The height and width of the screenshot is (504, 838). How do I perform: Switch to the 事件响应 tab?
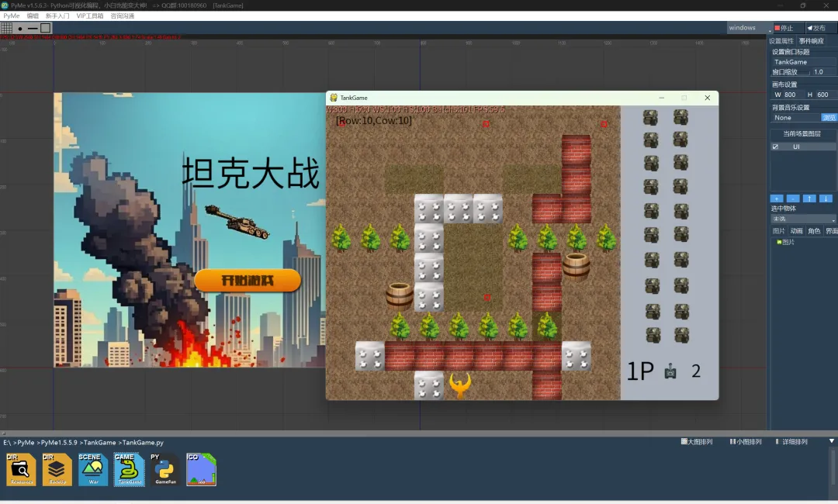point(812,41)
